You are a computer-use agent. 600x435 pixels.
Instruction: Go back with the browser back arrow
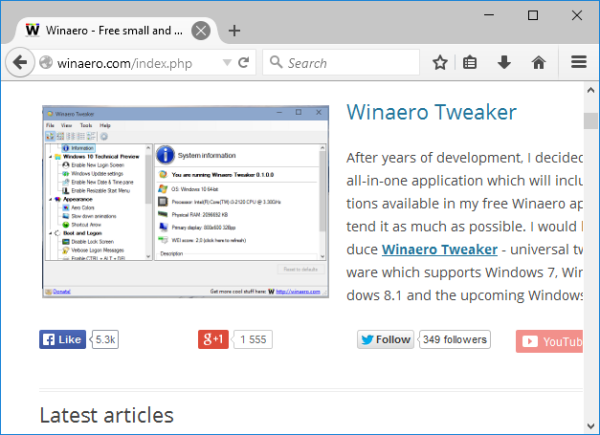tap(20, 62)
